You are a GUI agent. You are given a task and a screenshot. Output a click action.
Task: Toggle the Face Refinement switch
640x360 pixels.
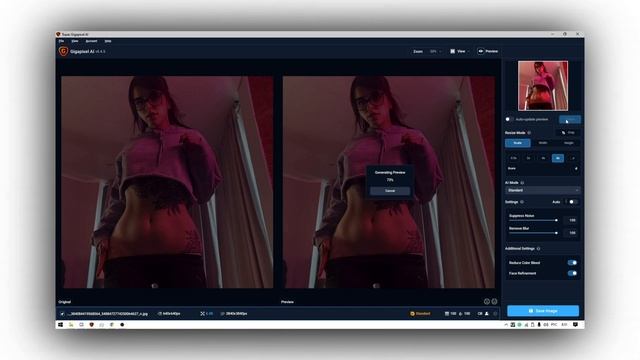click(572, 273)
